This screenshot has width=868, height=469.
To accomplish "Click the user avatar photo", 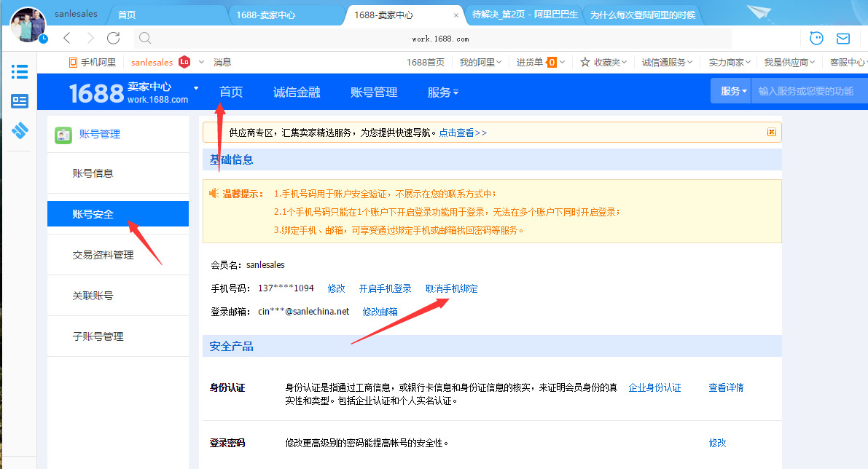I will [x=28, y=25].
